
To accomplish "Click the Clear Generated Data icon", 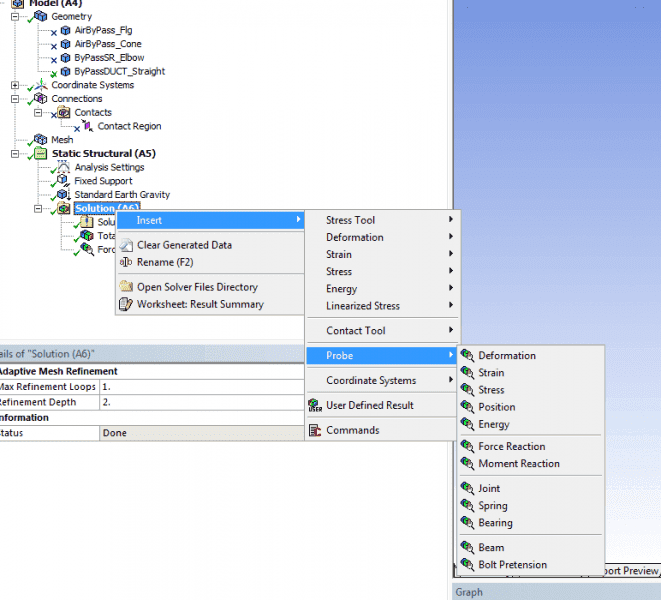I will [x=126, y=245].
